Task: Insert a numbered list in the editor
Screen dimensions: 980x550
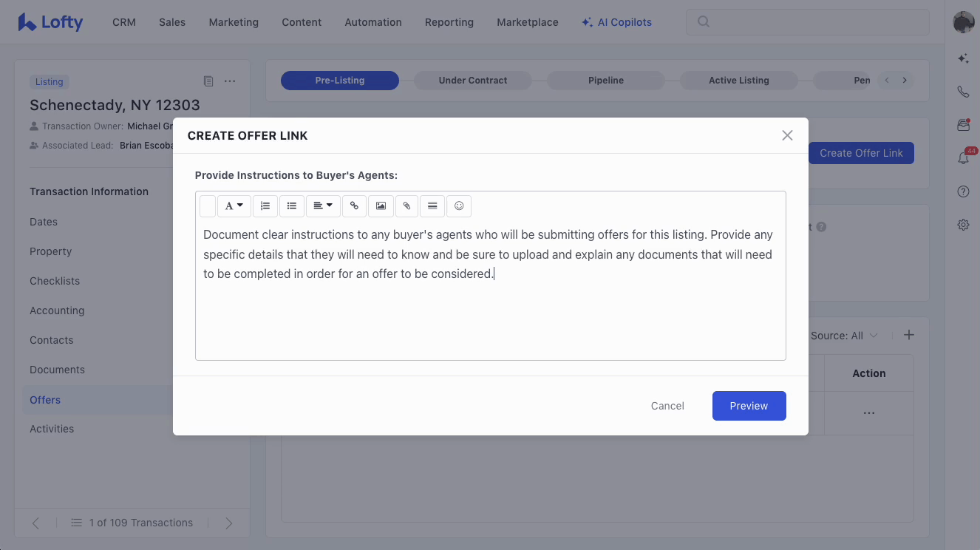Action: 265,206
